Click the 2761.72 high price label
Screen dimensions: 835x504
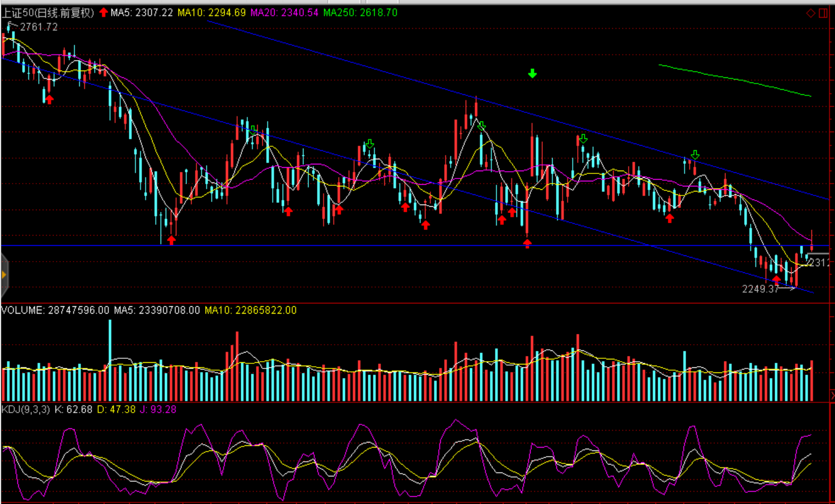pos(38,27)
